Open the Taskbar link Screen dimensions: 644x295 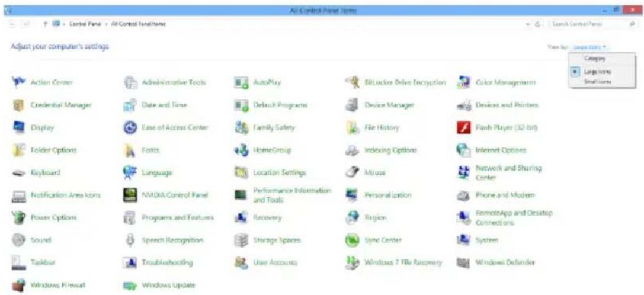[43, 262]
